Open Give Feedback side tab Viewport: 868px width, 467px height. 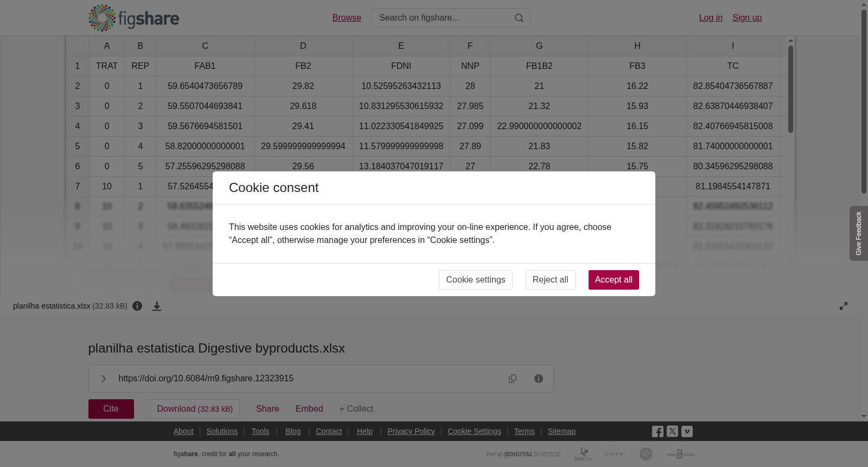pos(858,233)
